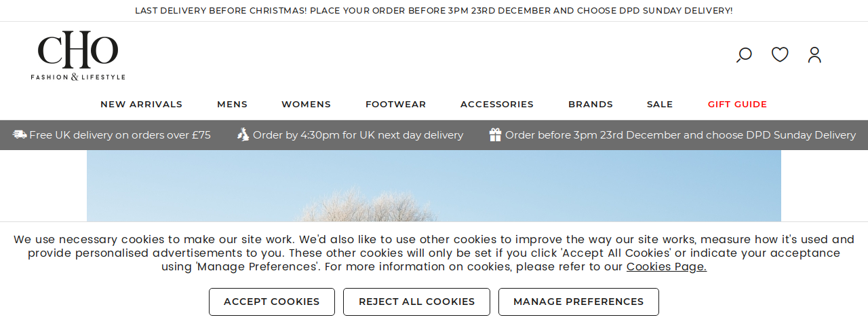Open the account profile icon
Viewport: 868px width, 326px height.
point(814,55)
